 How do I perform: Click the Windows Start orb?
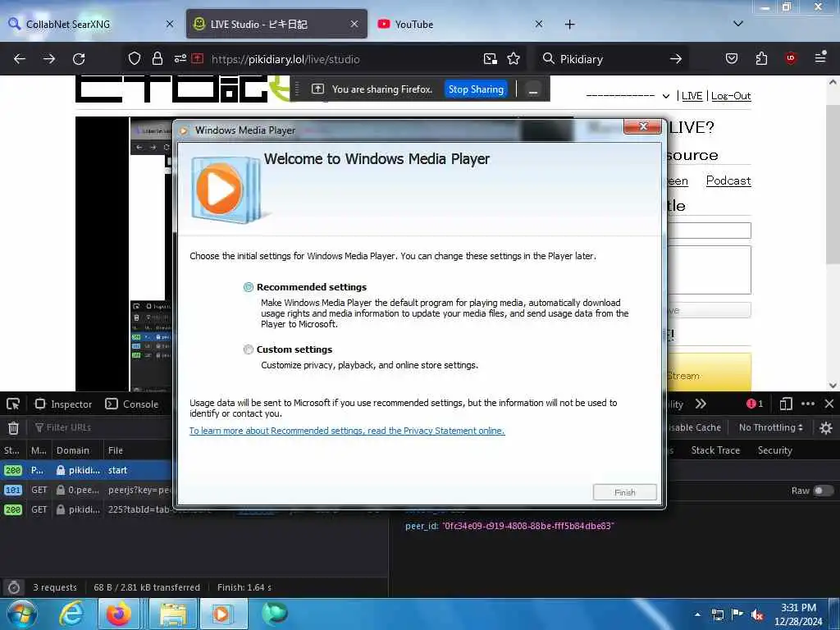(22, 614)
